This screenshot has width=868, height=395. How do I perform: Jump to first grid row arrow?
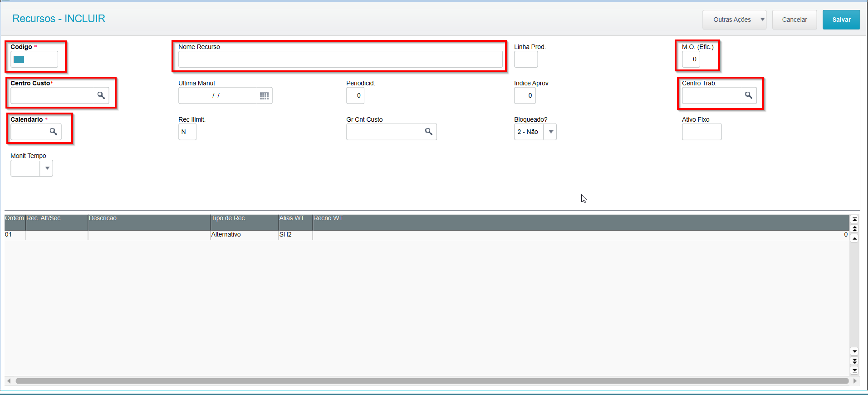854,219
